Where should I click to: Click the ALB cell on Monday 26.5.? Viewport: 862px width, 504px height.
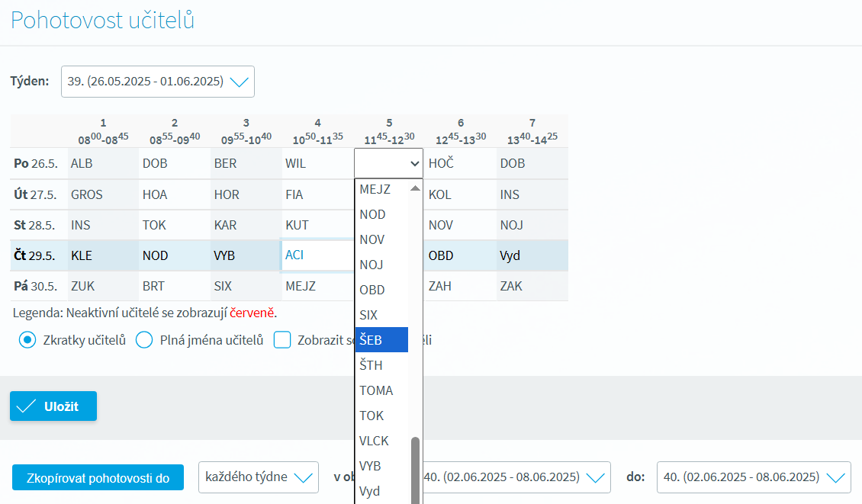[103, 163]
